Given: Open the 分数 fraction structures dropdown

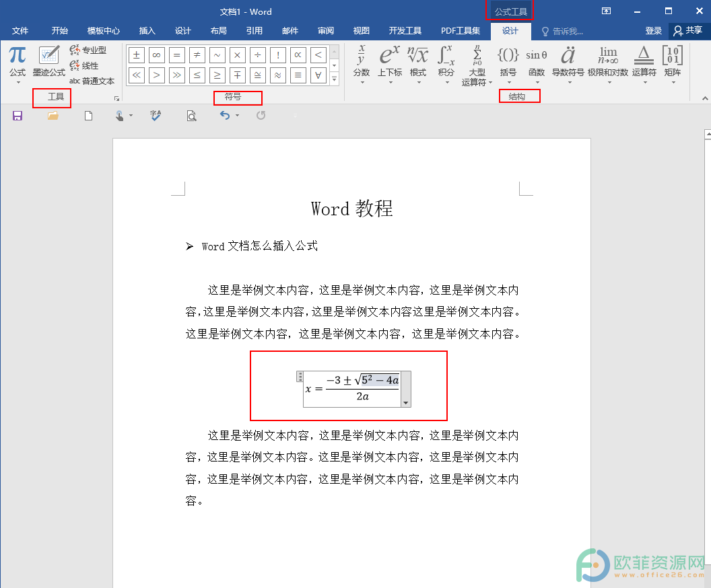Looking at the screenshot, I should click(362, 65).
